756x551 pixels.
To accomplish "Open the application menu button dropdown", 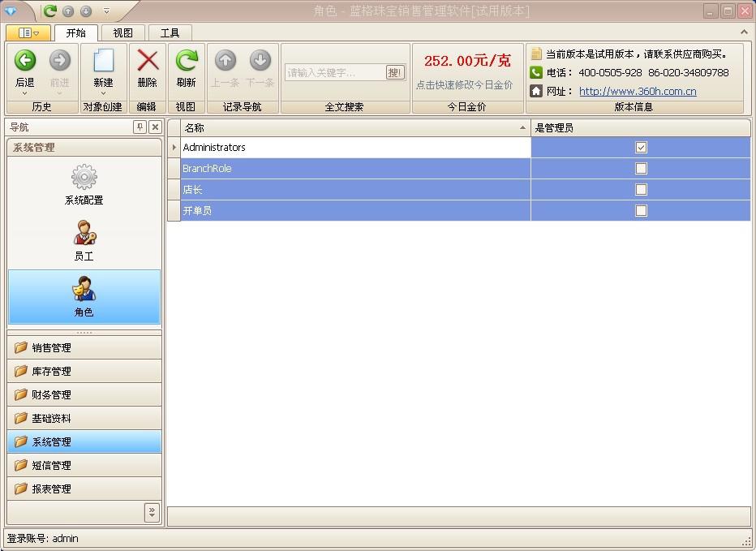I will click(28, 32).
